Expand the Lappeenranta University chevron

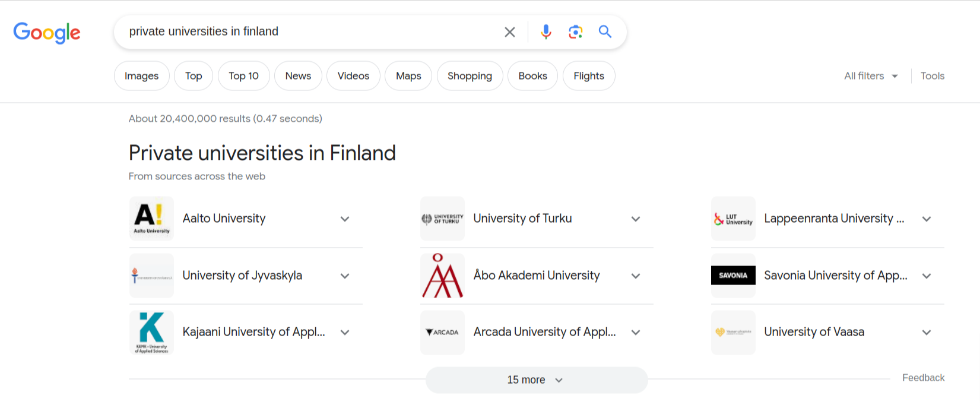tap(927, 219)
